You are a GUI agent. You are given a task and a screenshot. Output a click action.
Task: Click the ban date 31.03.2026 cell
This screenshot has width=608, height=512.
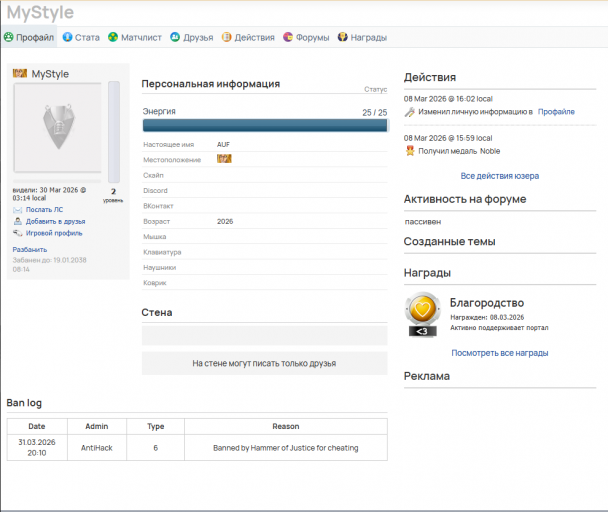tap(37, 448)
